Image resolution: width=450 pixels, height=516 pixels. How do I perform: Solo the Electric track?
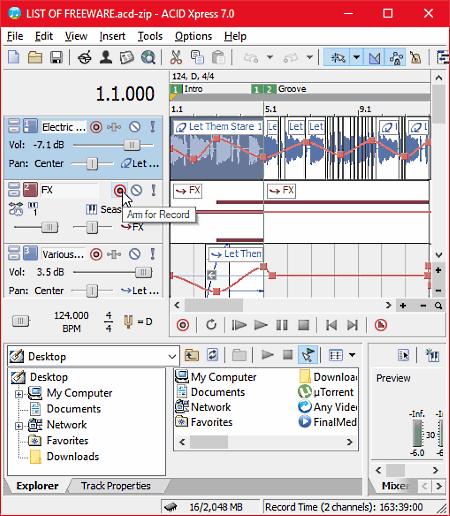click(x=153, y=127)
